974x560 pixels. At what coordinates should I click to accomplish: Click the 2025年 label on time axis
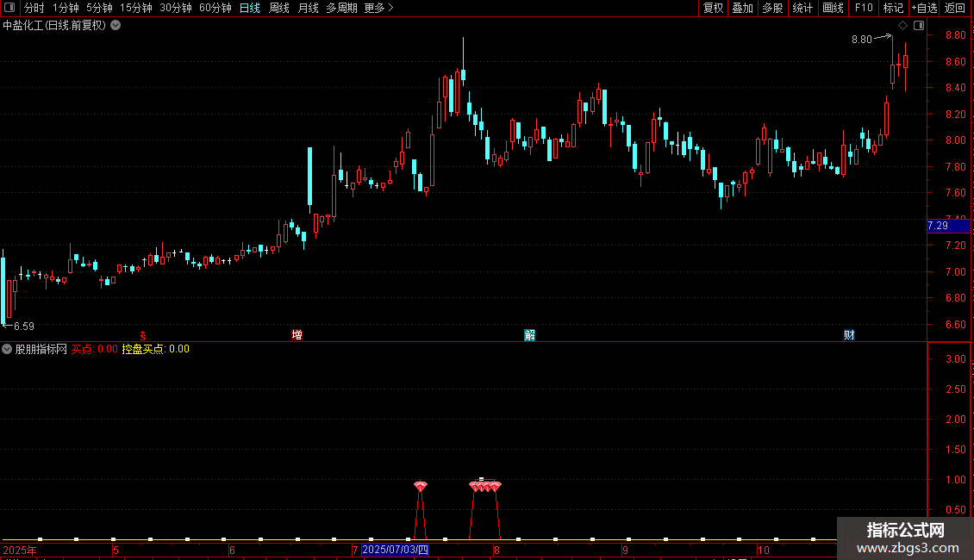20,550
